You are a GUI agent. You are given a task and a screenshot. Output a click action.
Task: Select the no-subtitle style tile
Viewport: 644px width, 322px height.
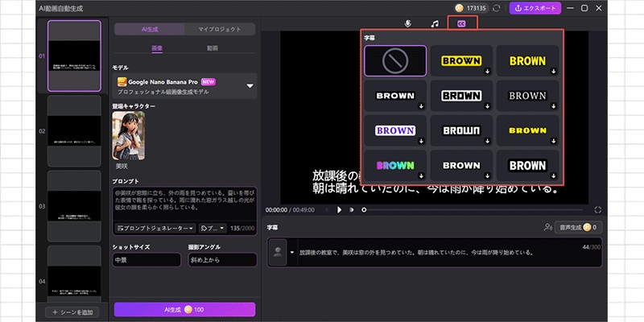click(x=395, y=61)
